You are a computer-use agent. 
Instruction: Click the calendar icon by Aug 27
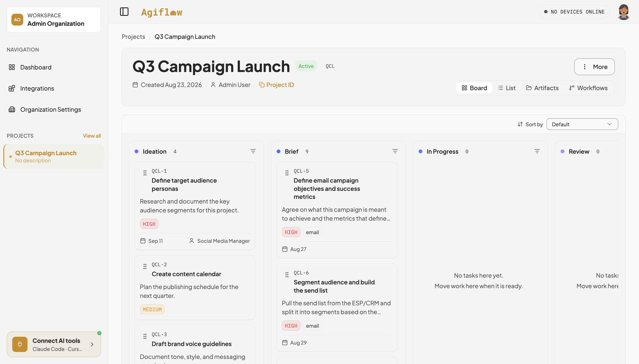(x=285, y=249)
